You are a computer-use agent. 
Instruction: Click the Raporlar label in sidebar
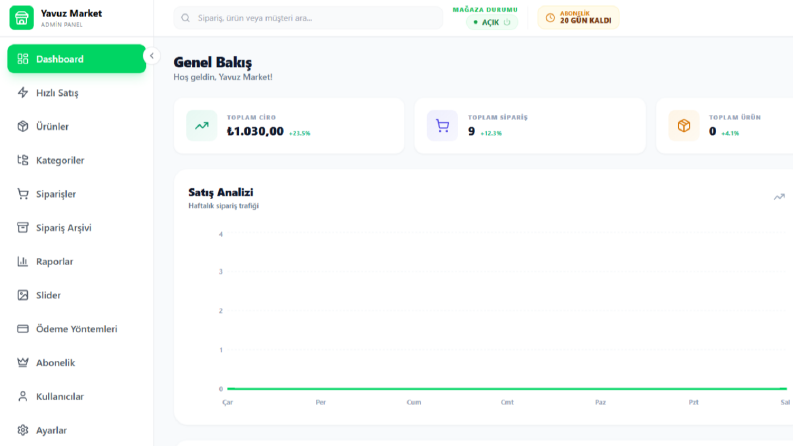(x=55, y=261)
